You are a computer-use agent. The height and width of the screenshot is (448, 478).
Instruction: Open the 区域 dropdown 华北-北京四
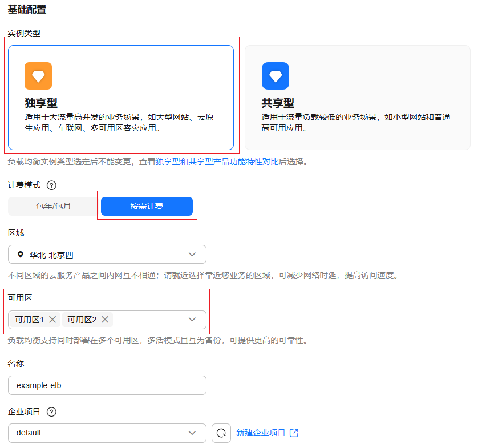coord(107,255)
